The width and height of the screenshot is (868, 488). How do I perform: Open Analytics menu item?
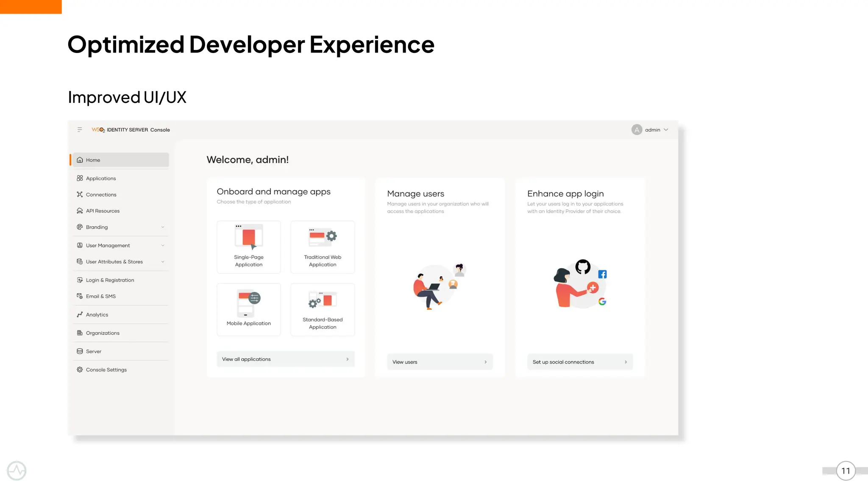tap(121, 314)
